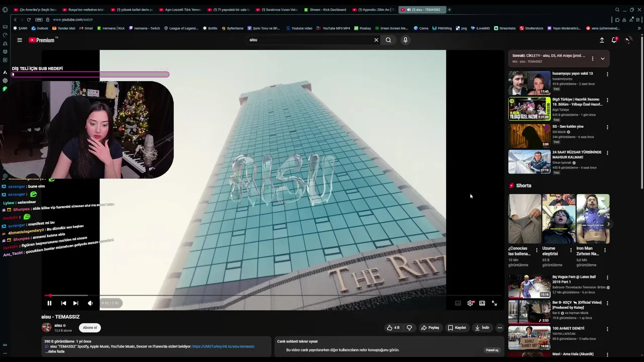Image resolution: width=644 pixels, height=362 pixels.
Task: Download the video via İndir
Action: click(x=481, y=328)
